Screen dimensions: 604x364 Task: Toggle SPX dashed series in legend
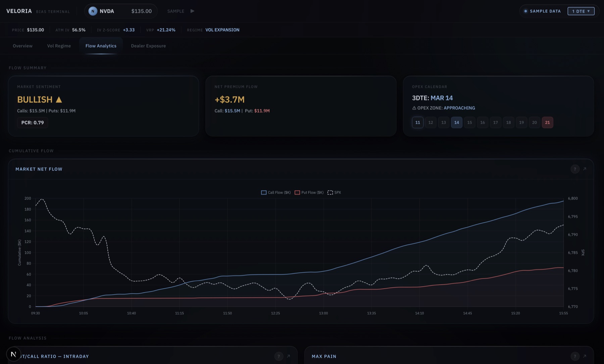[334, 192]
